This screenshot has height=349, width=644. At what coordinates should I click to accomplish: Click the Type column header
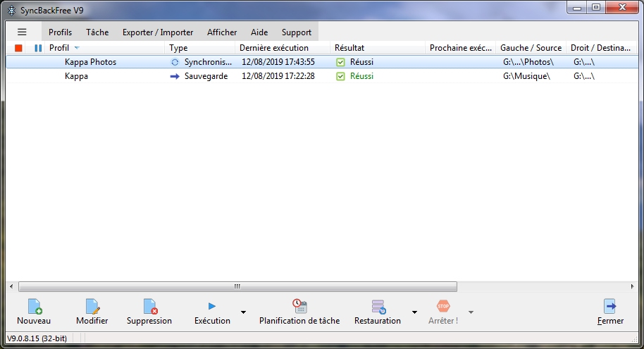pos(200,48)
